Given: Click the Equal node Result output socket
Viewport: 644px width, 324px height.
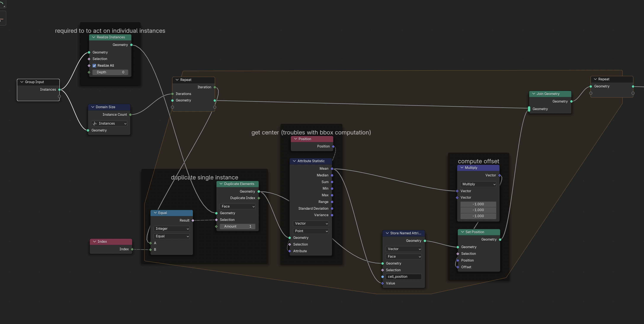Looking at the screenshot, I should [193, 220].
